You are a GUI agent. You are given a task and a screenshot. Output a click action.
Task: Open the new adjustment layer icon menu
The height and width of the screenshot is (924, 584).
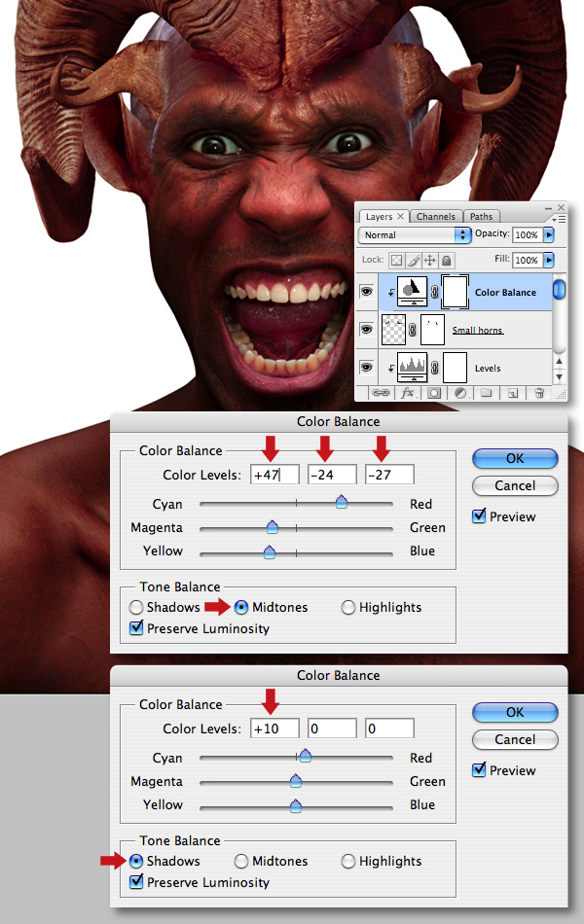(x=460, y=393)
